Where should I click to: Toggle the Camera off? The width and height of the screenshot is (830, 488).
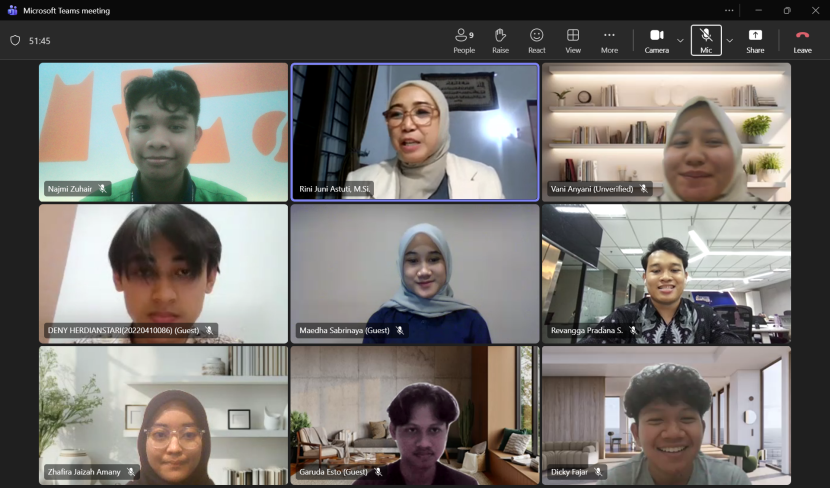click(x=656, y=40)
